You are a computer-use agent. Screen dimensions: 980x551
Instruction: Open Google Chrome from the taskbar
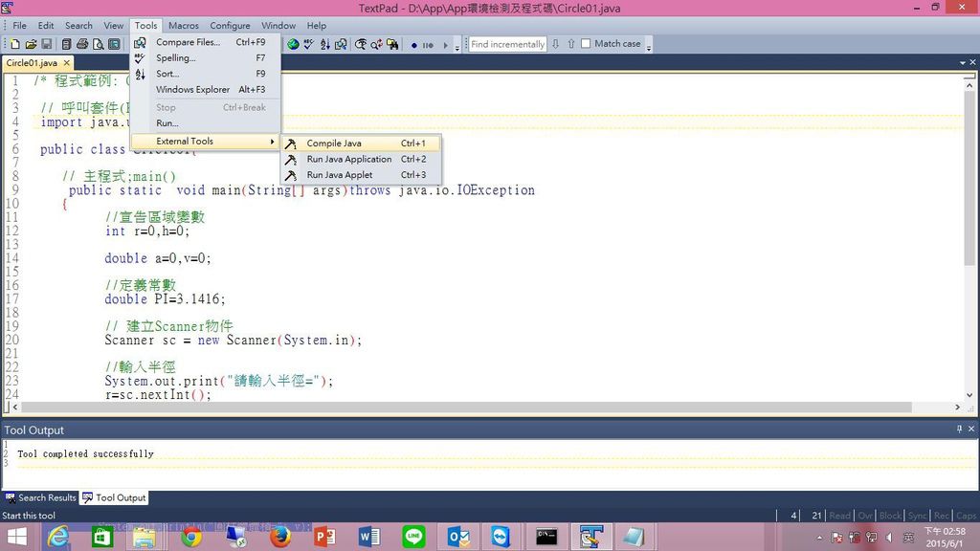191,537
